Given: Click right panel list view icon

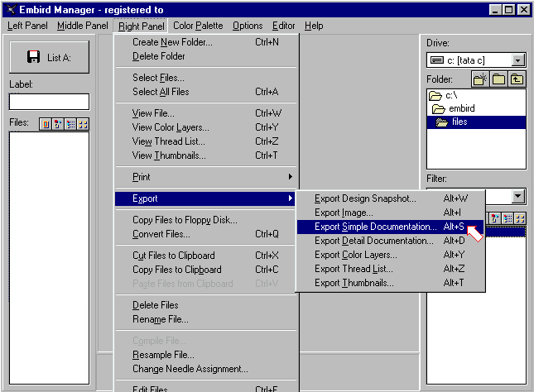Looking at the screenshot, I should 508,218.
